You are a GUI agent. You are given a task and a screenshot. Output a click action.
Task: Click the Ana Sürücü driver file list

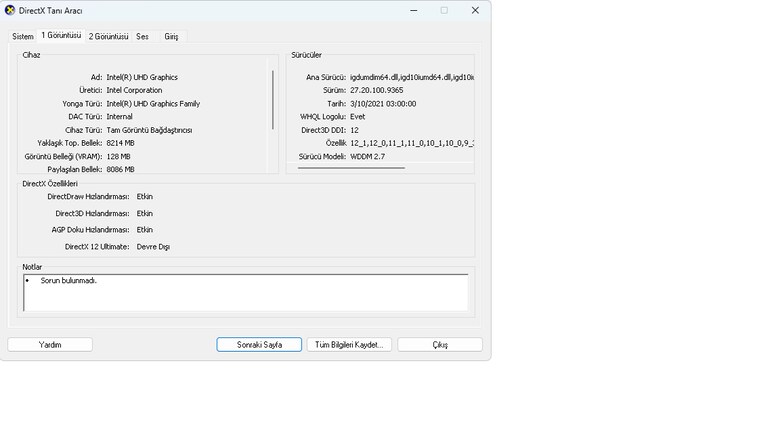click(x=411, y=77)
